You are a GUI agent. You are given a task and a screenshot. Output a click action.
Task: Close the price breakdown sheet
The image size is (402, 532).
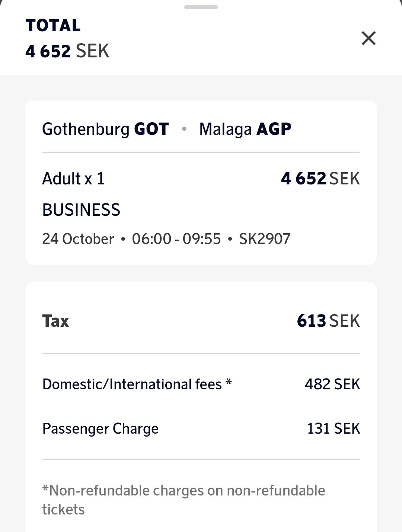coord(368,38)
